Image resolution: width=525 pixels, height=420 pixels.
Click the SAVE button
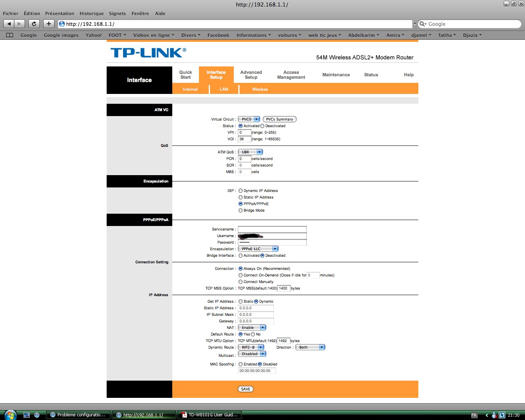coord(246,389)
